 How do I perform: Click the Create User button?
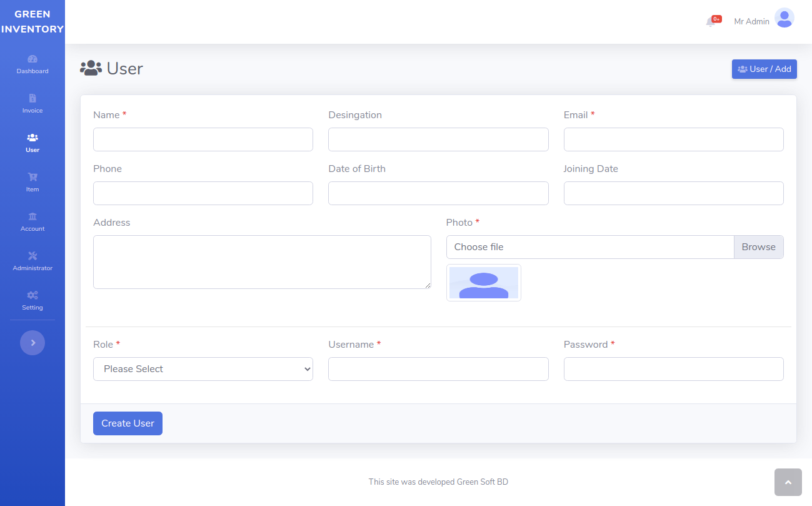pyautogui.click(x=128, y=423)
